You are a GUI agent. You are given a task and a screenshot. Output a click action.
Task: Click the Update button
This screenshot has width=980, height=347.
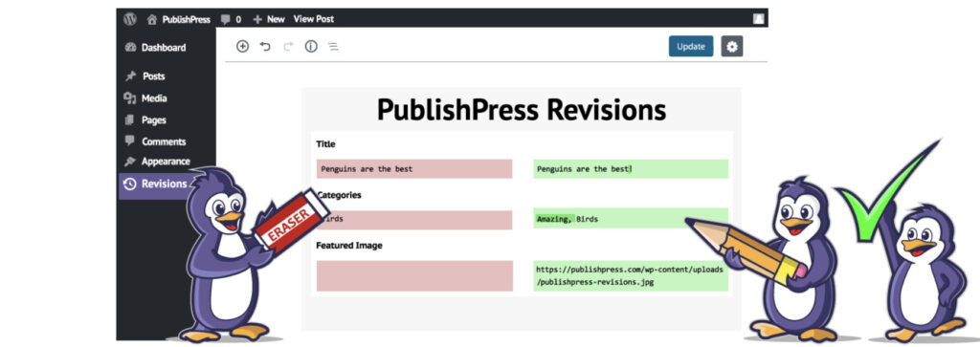pyautogui.click(x=691, y=46)
